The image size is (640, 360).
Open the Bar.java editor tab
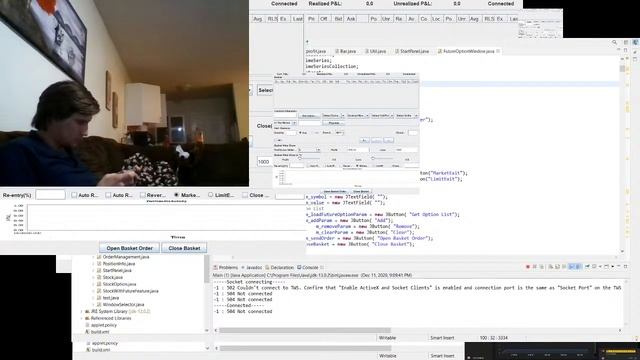(346, 51)
